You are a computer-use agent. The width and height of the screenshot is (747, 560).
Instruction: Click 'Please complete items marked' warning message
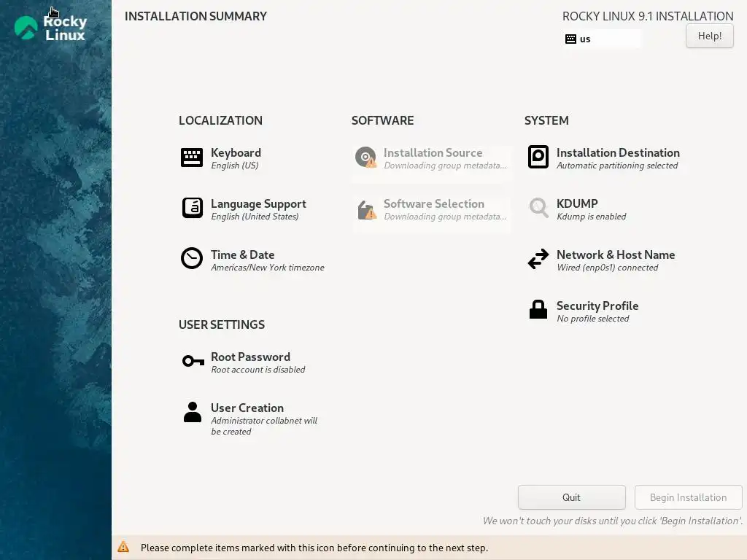(314, 548)
